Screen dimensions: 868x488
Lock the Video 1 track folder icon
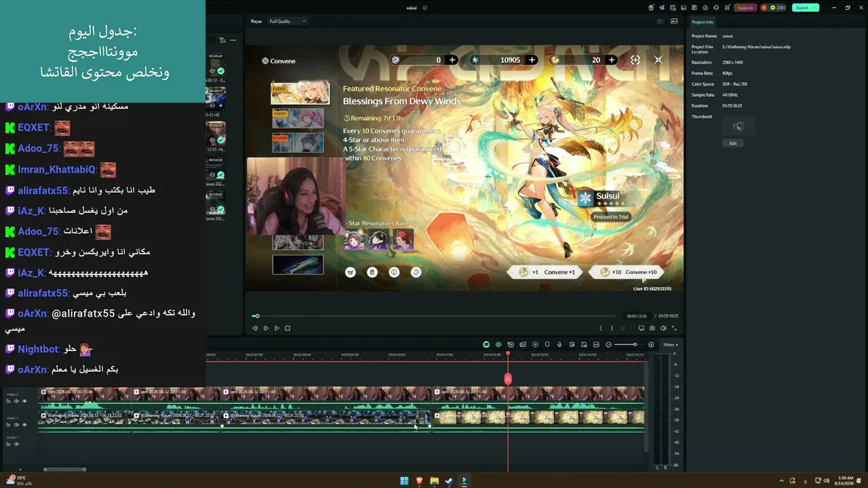pos(8,425)
